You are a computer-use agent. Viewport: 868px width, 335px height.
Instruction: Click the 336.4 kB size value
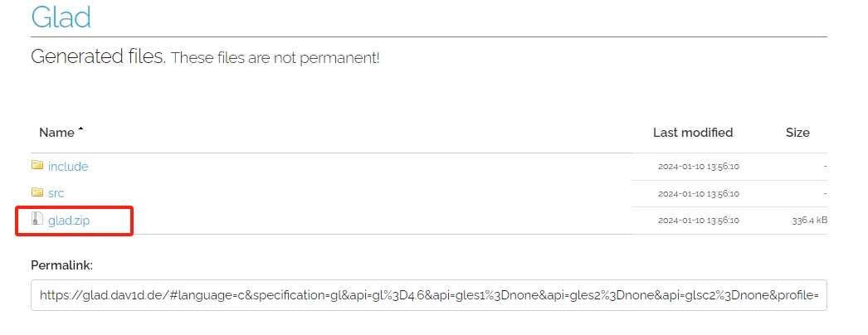(x=809, y=221)
